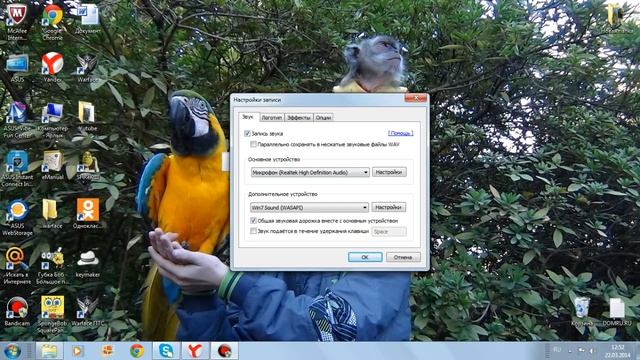Click the Bandicam icon in the taskbar
This screenshot has height=360, width=640.
[x=224, y=351]
